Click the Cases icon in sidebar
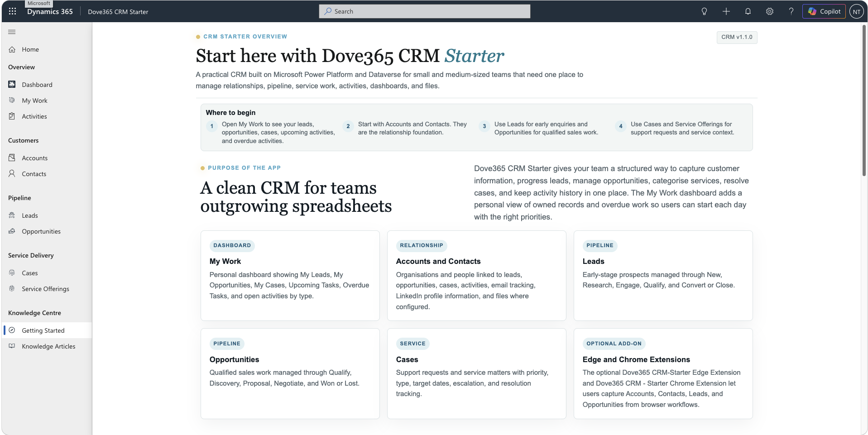The width and height of the screenshot is (868, 435). [12, 272]
